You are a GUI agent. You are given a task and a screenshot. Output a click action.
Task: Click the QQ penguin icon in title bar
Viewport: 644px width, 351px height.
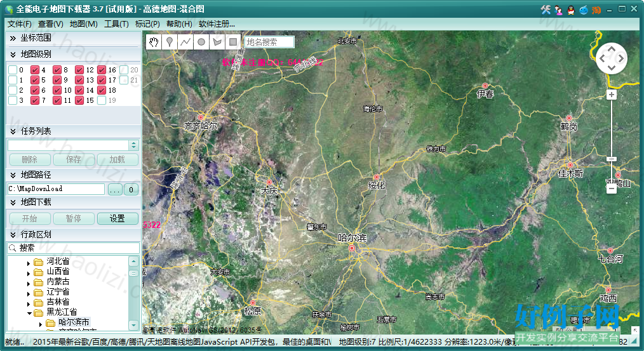pos(571,10)
